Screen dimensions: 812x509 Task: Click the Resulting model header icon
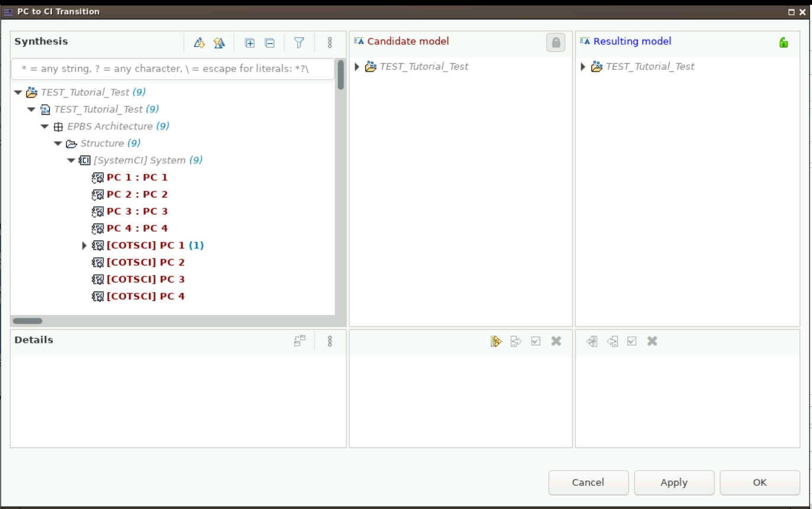tap(585, 41)
